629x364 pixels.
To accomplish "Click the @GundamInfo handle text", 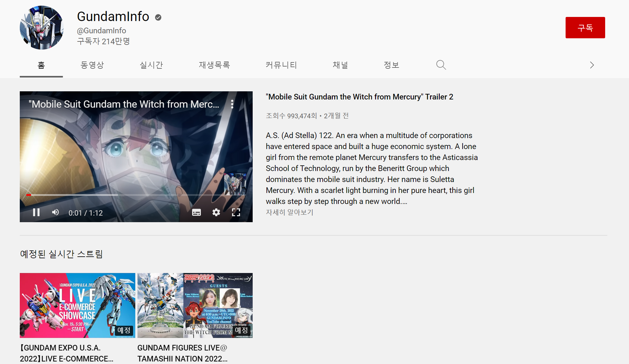I will click(x=101, y=31).
